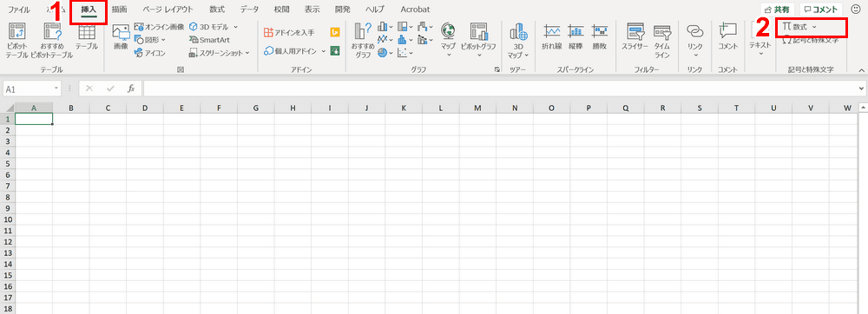Insert icons with アイコン button
This screenshot has width=868, height=314.
click(150, 53)
